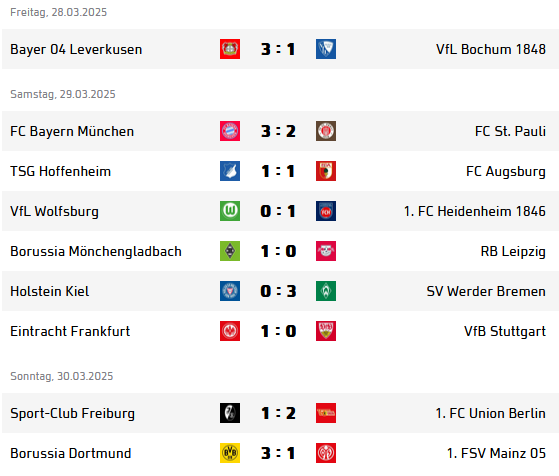Click the 1. FSV Mainz 05 name
559x476 pixels.
point(496,453)
